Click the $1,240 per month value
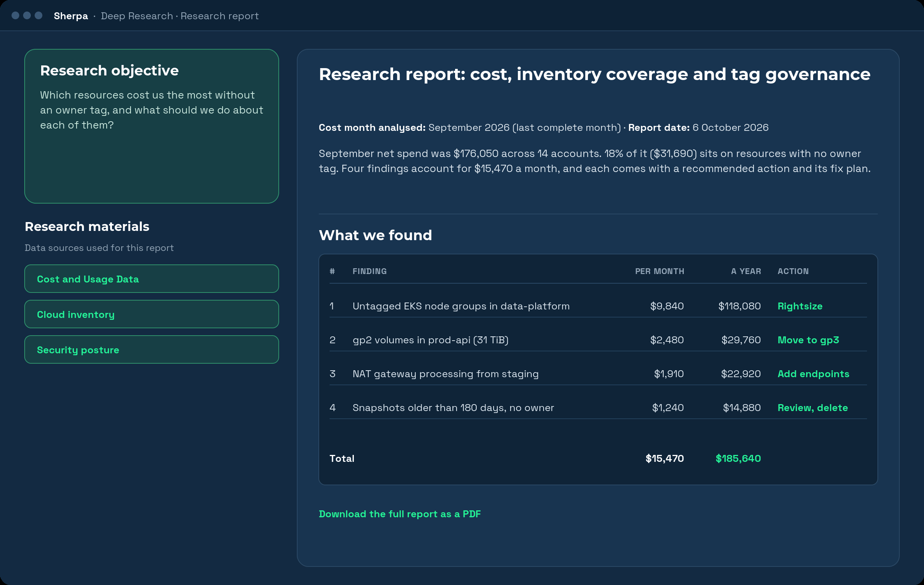 [x=668, y=408]
